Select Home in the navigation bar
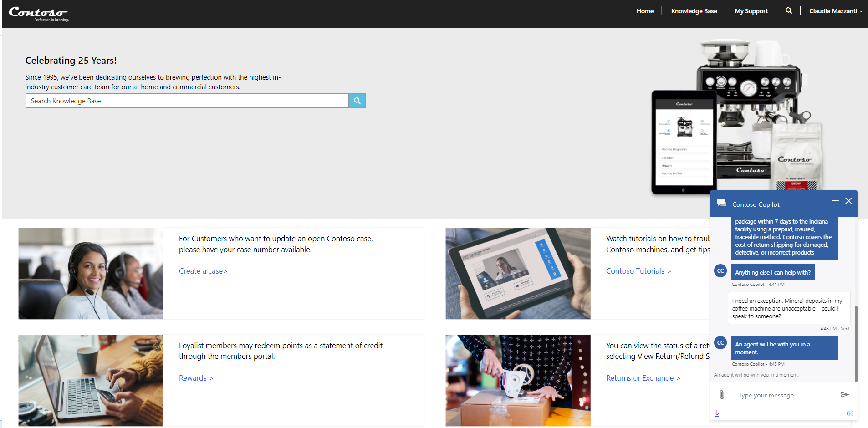The height and width of the screenshot is (428, 868). coord(645,10)
